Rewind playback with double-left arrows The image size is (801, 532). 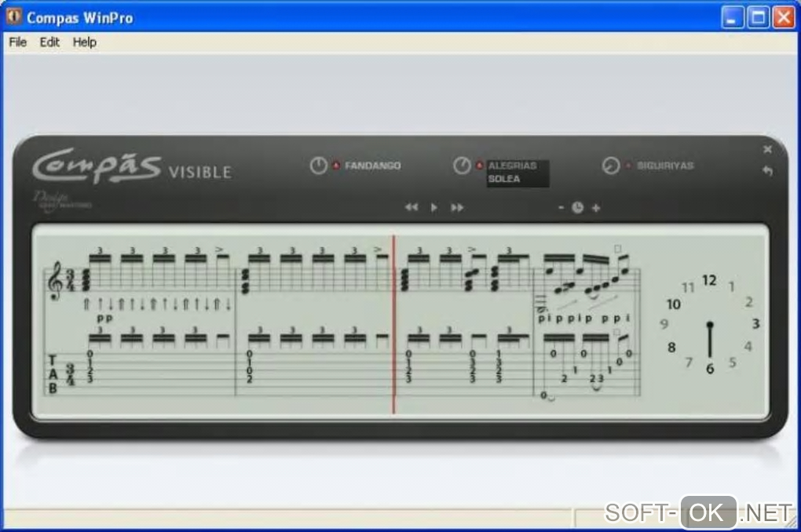point(411,207)
